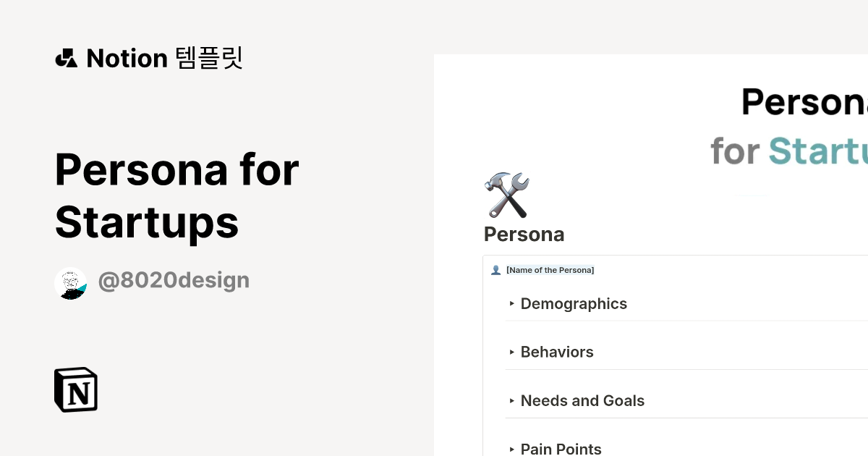868x456 pixels.
Task: Click the Persona heading below the tools emoji
Action: click(x=524, y=234)
